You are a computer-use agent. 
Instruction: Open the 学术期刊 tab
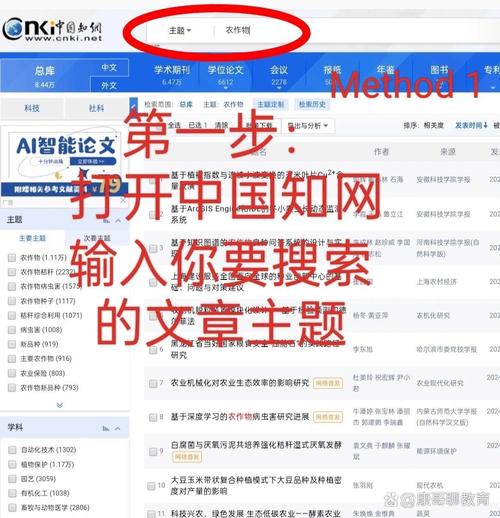pos(172,75)
